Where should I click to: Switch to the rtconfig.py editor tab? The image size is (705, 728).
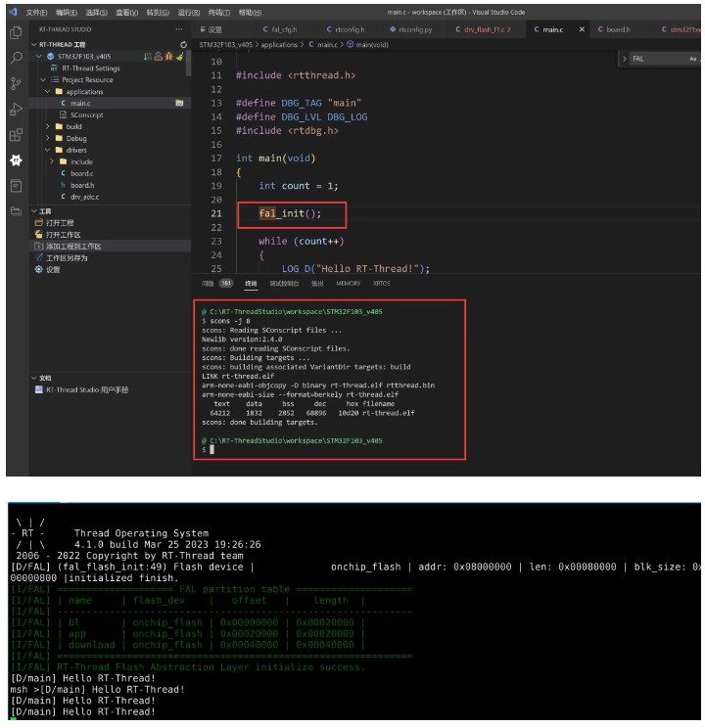411,29
